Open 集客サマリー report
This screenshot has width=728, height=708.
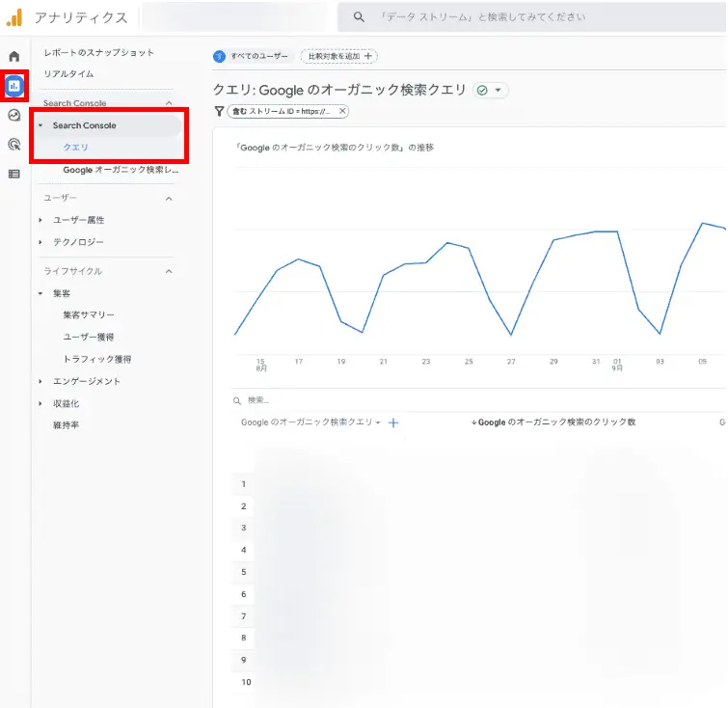pyautogui.click(x=89, y=315)
